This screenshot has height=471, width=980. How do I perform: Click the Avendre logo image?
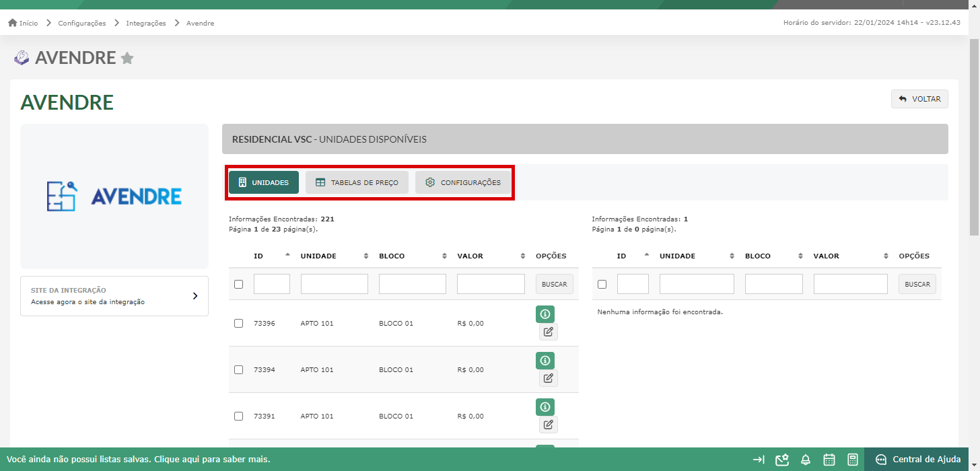pos(114,196)
